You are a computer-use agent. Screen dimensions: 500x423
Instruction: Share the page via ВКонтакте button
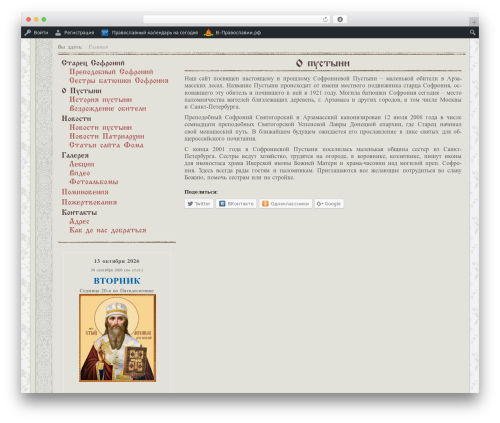[x=236, y=204]
